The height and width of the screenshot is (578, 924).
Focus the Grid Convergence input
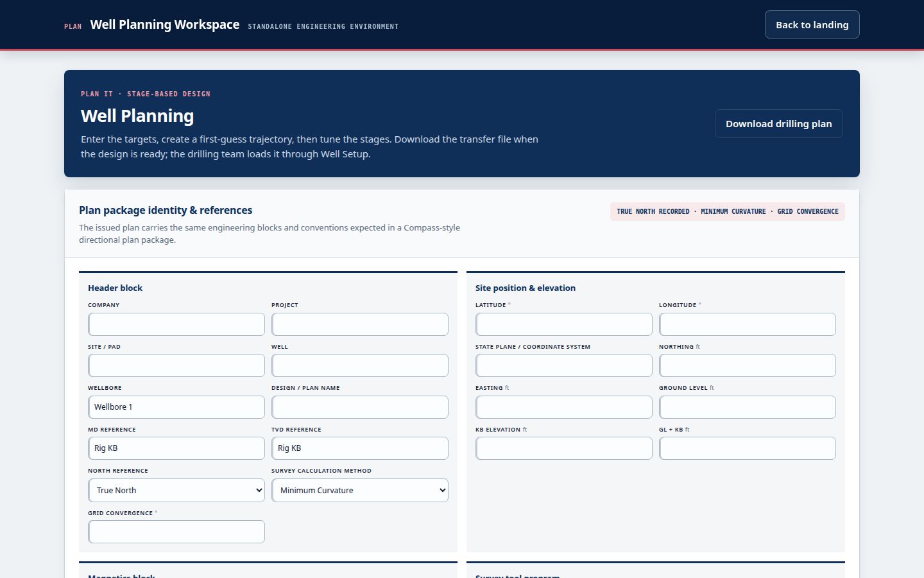(176, 532)
